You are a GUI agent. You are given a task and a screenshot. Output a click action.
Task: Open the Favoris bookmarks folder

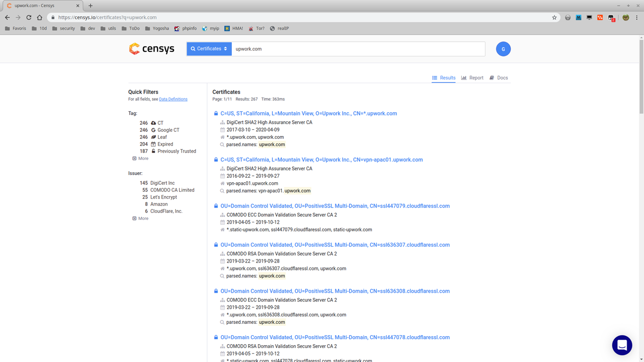tap(15, 28)
